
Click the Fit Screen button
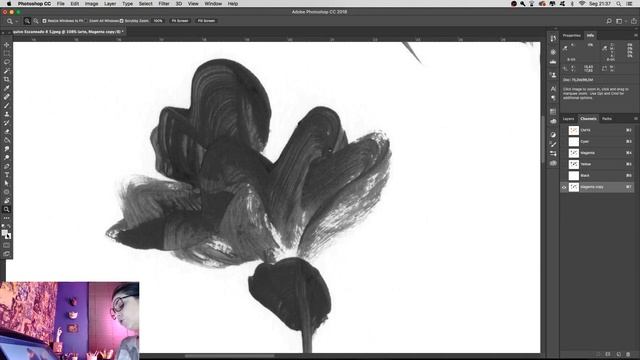(x=180, y=21)
